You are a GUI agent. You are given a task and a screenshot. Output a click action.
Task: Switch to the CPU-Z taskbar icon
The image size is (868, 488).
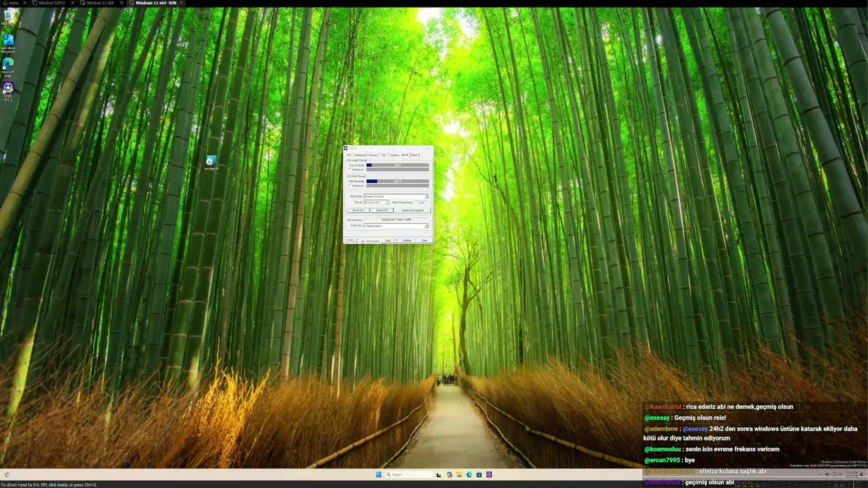(489, 474)
